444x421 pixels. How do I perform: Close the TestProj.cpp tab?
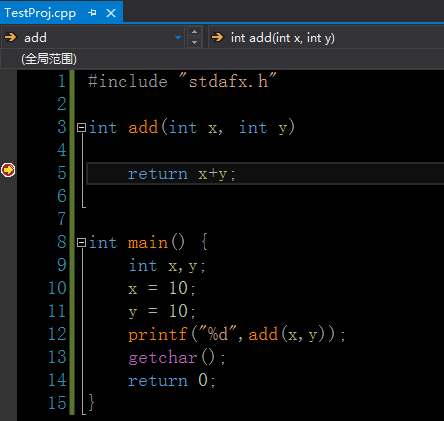point(111,13)
